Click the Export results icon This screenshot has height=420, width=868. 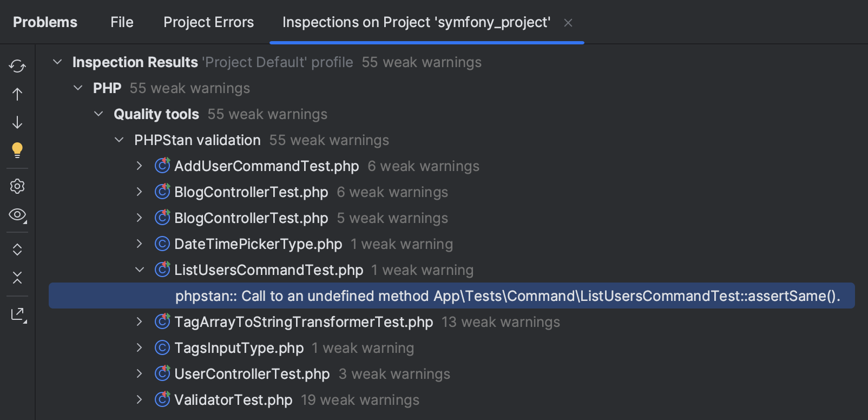coord(18,314)
